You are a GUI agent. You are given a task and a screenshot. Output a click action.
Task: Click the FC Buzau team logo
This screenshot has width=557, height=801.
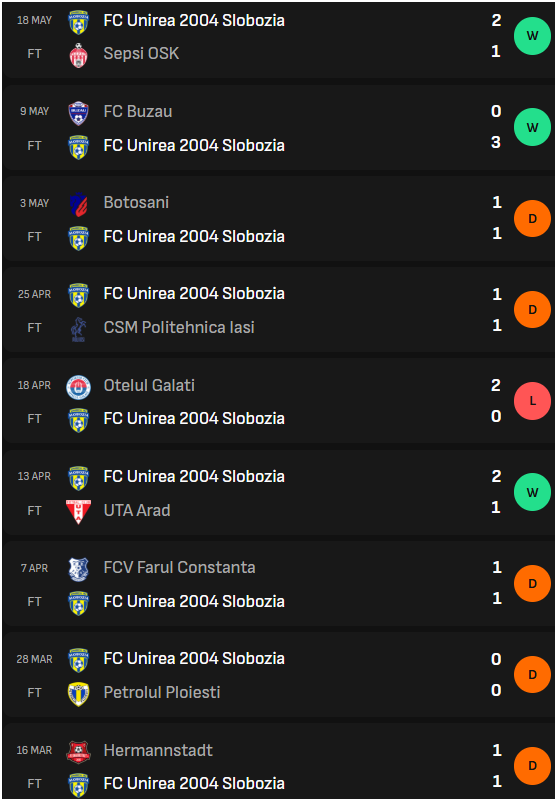click(78, 113)
